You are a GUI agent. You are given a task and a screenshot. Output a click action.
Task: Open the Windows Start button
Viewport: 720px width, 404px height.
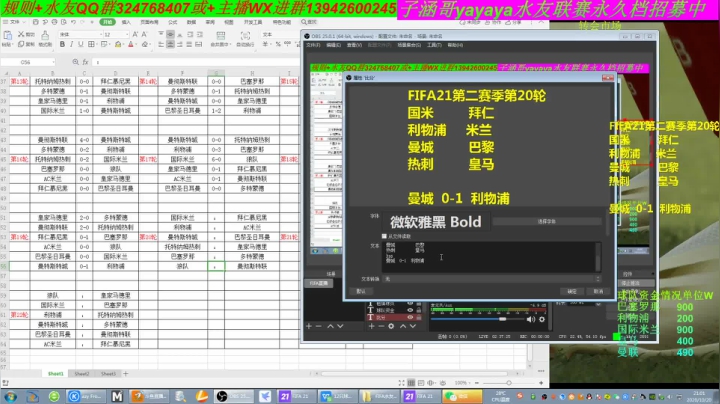[10, 396]
